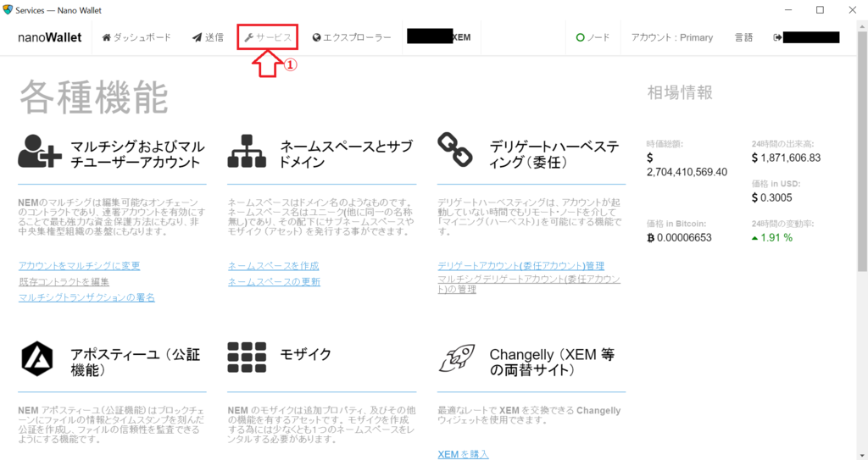Screen dimensions: 868x460
Task: Open the サービス menu item
Action: click(268, 37)
